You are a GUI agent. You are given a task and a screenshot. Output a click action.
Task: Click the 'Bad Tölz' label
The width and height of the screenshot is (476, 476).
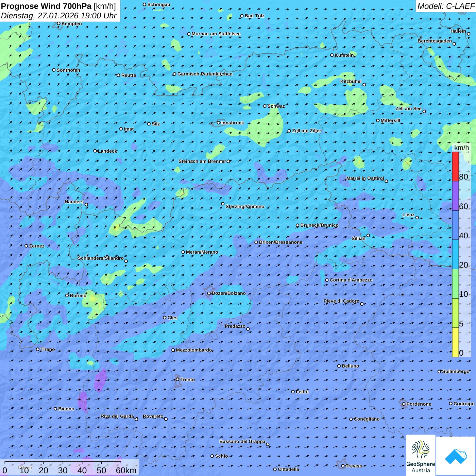(x=254, y=16)
